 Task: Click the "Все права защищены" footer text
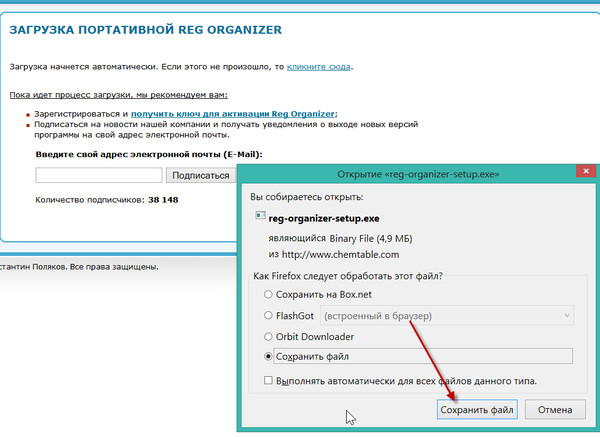point(114,267)
